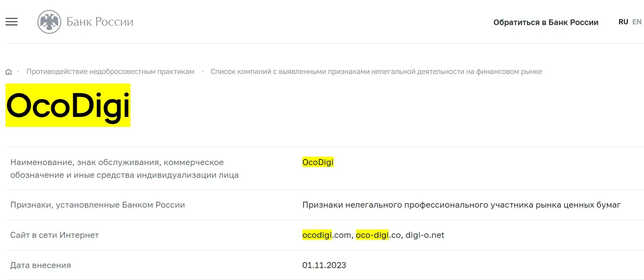Open the hamburger navigation menu
This screenshot has height=280, width=644.
click(x=11, y=22)
